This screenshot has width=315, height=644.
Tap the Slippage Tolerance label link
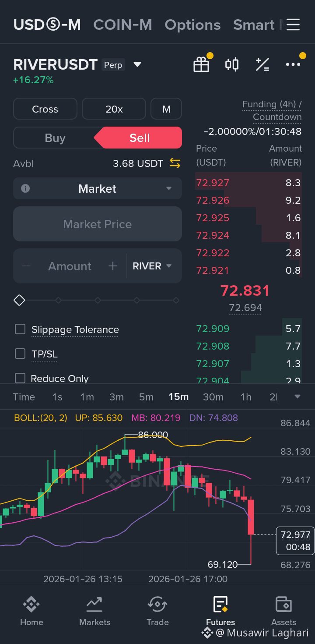tap(75, 330)
